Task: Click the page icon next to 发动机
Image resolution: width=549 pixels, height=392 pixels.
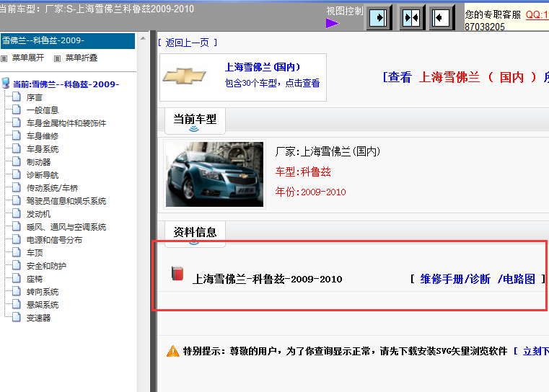Action: tap(17, 213)
